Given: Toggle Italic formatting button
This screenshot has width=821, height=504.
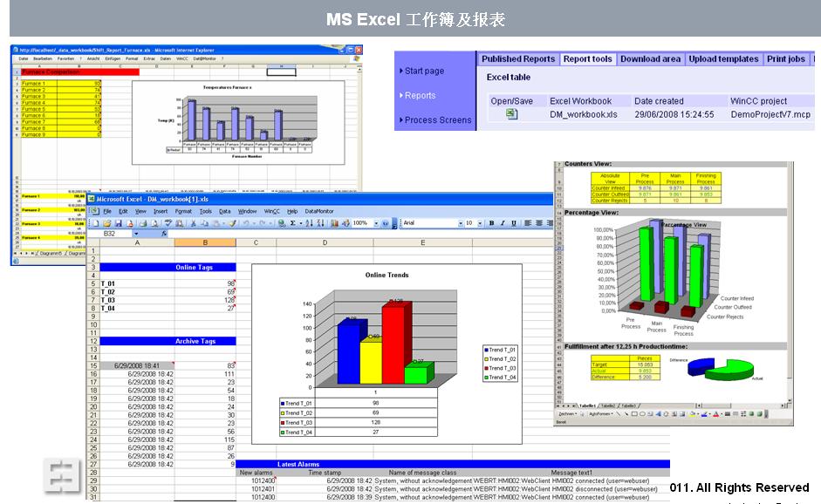Looking at the screenshot, I should pos(503,223).
